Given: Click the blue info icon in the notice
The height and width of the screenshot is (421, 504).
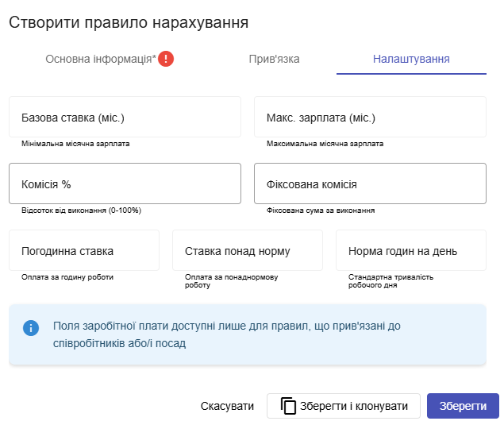Looking at the screenshot, I should (x=31, y=328).
